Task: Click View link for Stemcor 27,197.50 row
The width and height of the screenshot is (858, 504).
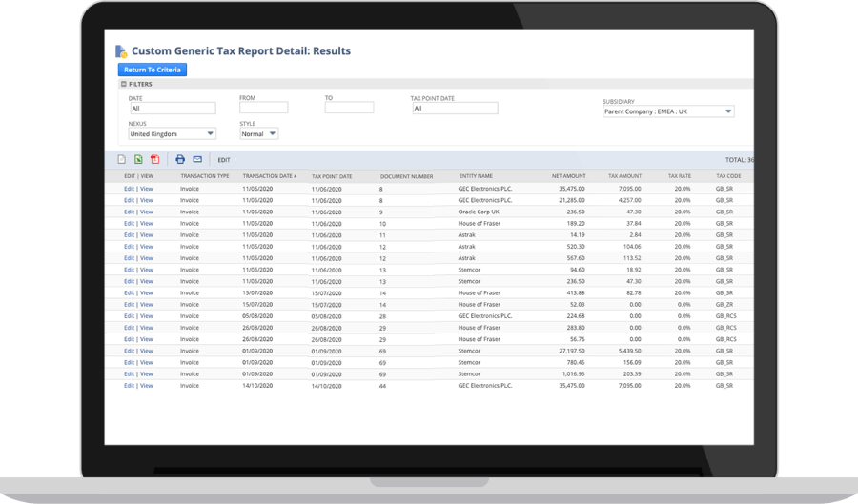Action: [146, 351]
